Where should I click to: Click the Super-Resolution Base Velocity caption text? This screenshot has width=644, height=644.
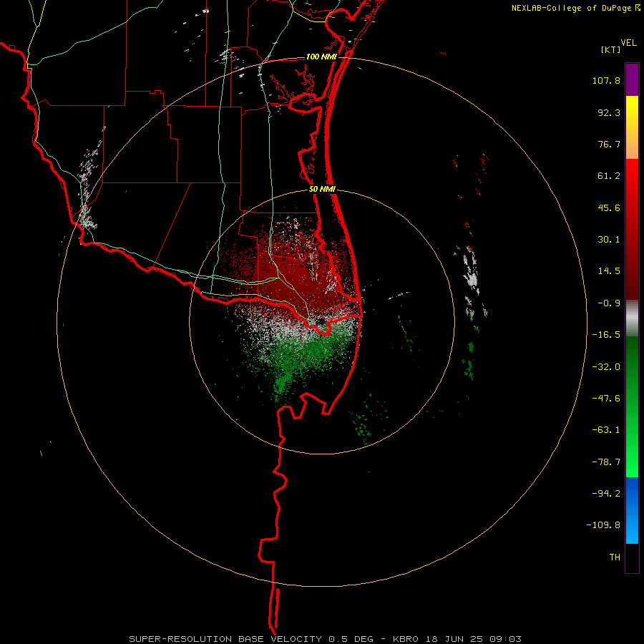coord(325,639)
